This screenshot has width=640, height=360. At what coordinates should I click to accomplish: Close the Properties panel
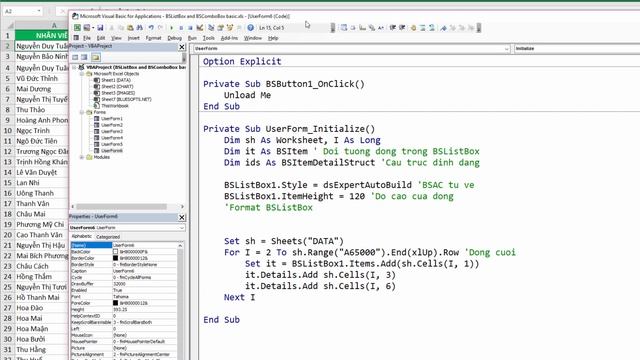point(182,218)
